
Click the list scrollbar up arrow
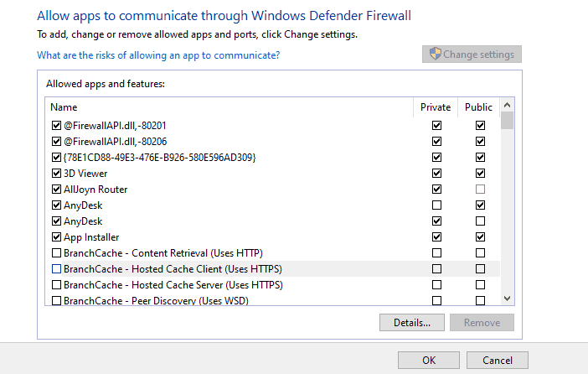pos(507,105)
